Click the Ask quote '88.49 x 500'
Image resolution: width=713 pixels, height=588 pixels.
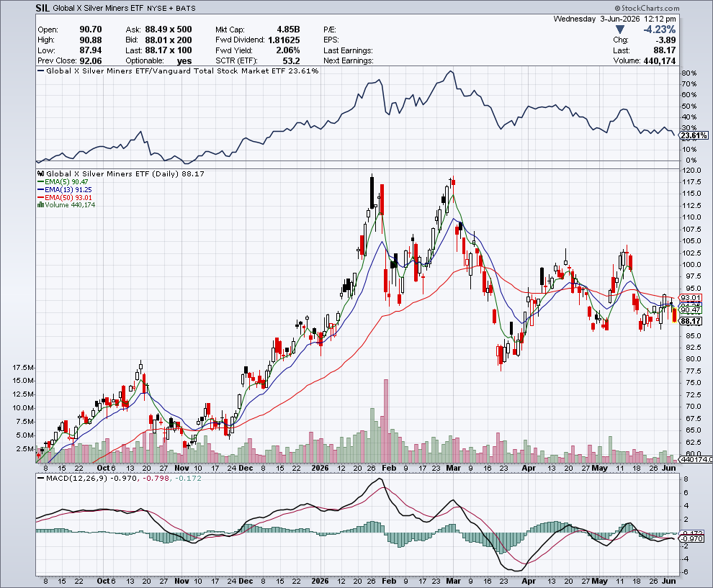pyautogui.click(x=169, y=30)
